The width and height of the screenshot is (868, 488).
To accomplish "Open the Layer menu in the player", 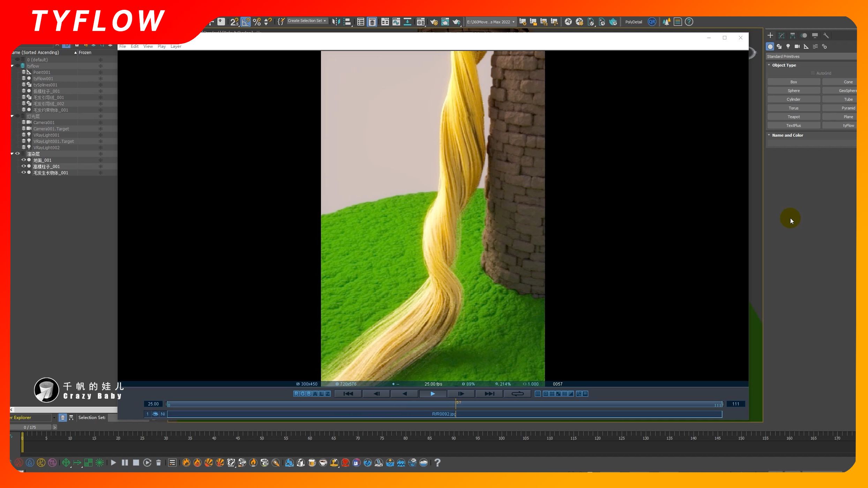I will [175, 46].
